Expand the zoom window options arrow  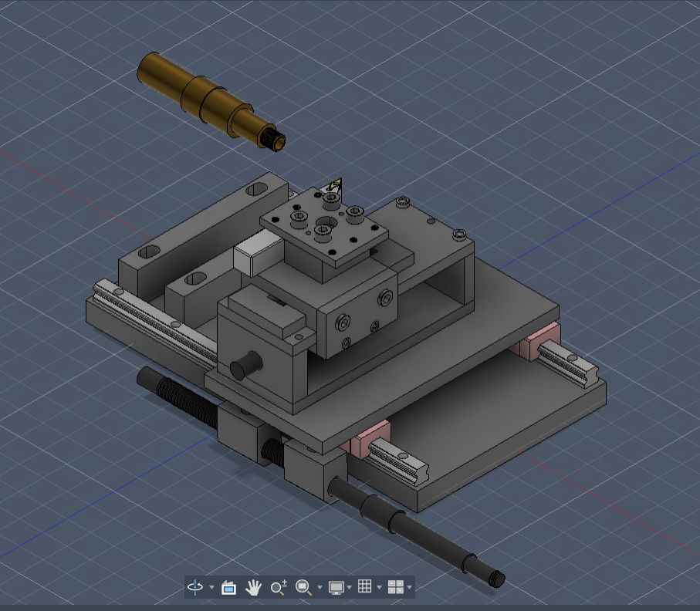[320, 587]
